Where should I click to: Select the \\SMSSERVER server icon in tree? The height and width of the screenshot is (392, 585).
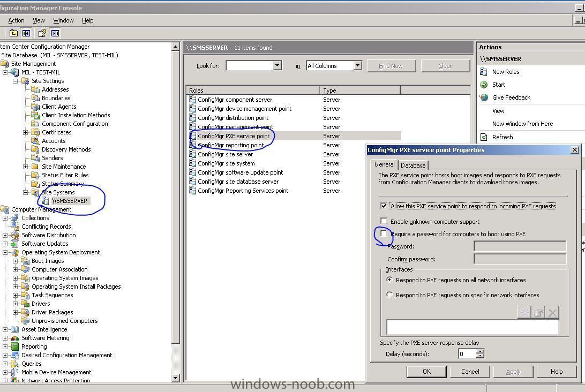(x=45, y=201)
